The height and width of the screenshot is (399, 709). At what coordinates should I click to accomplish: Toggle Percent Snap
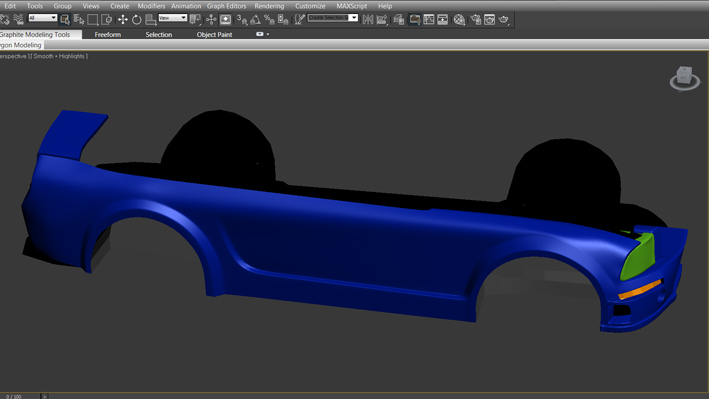[x=269, y=19]
